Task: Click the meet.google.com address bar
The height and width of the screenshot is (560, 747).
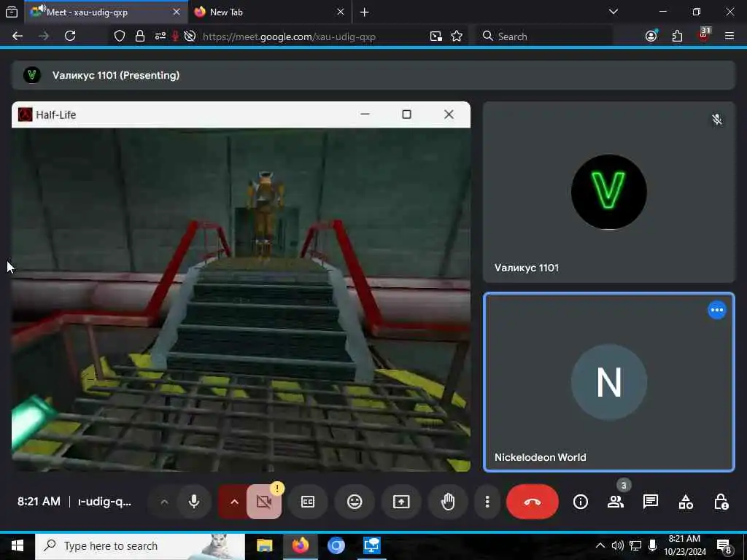Action: (x=289, y=36)
